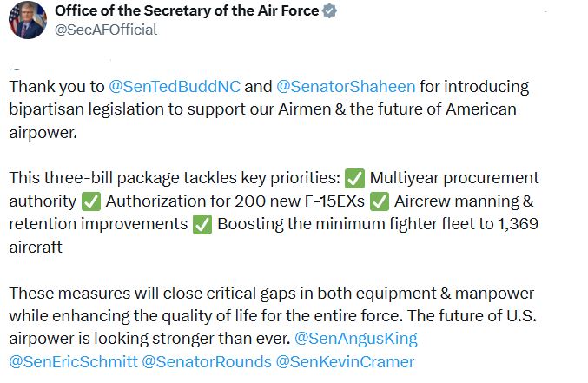588x383 pixels.
Task: Select the @SenatorRounds mention link
Action: point(205,360)
